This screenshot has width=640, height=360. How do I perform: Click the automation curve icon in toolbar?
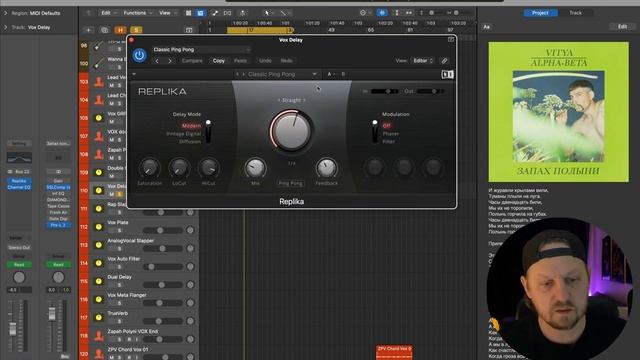click(x=215, y=13)
